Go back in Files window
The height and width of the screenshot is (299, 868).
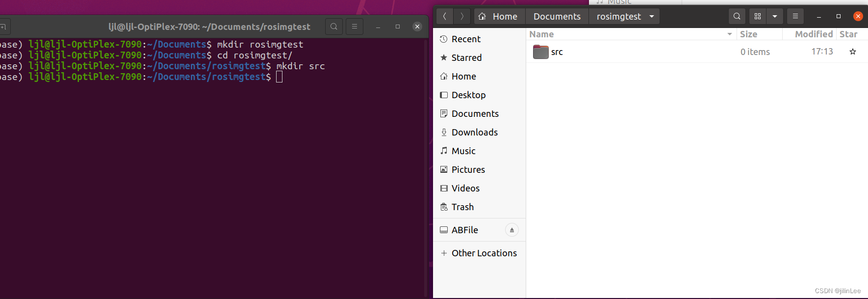445,16
